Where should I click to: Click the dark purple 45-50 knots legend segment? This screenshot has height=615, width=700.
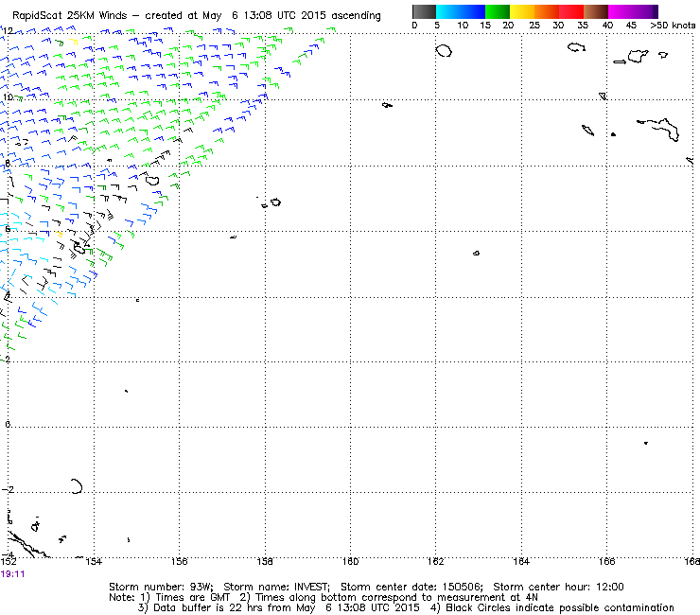645,11
